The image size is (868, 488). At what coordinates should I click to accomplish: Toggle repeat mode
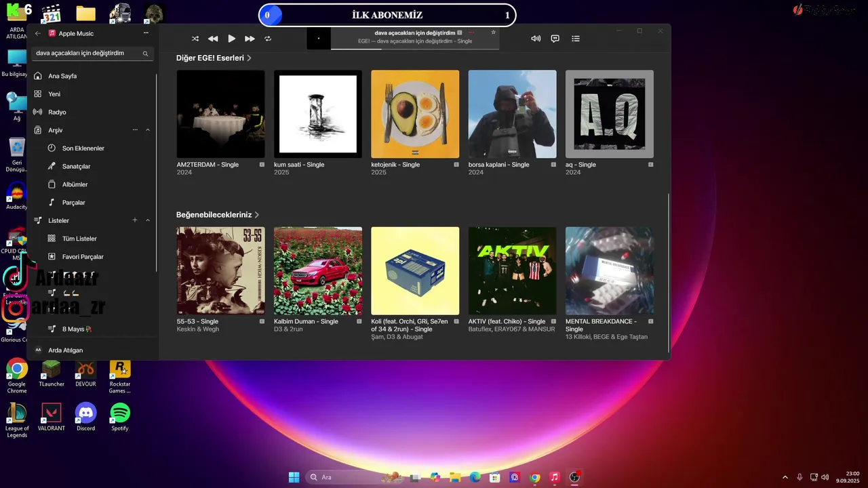(268, 39)
